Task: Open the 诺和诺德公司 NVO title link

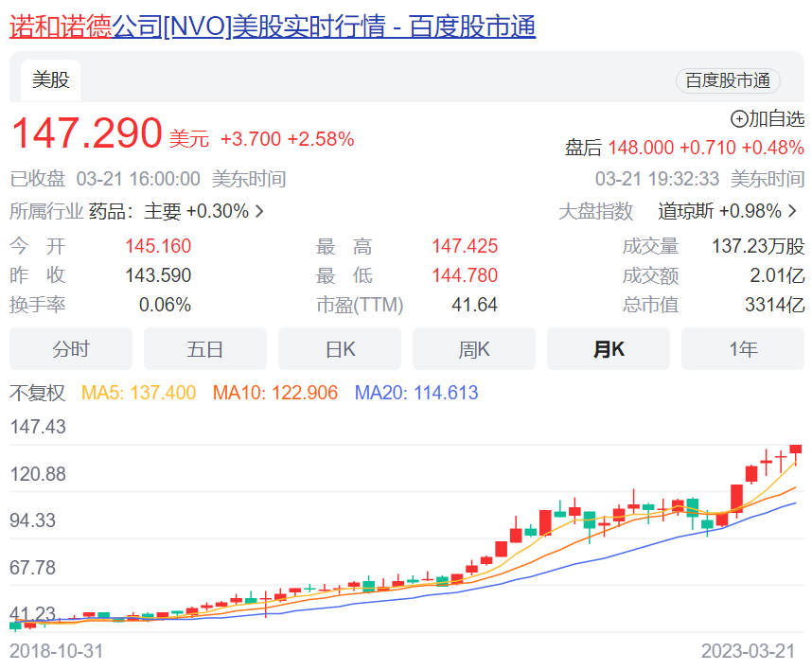Action: 273,26
